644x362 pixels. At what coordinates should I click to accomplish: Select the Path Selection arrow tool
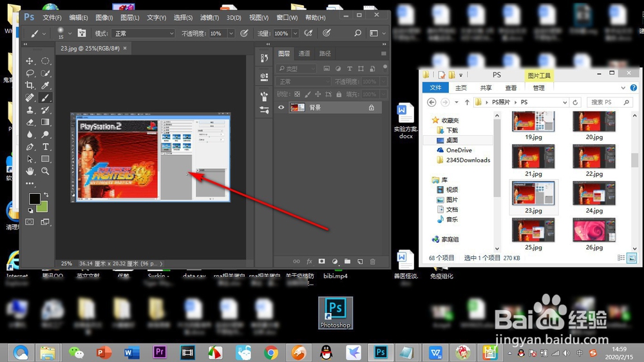point(30,159)
